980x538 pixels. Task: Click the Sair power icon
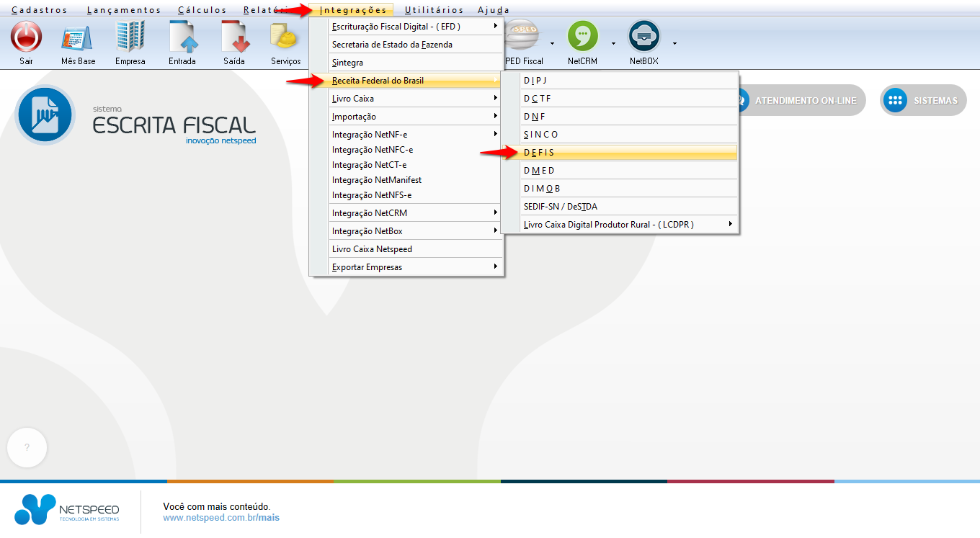coord(27,36)
